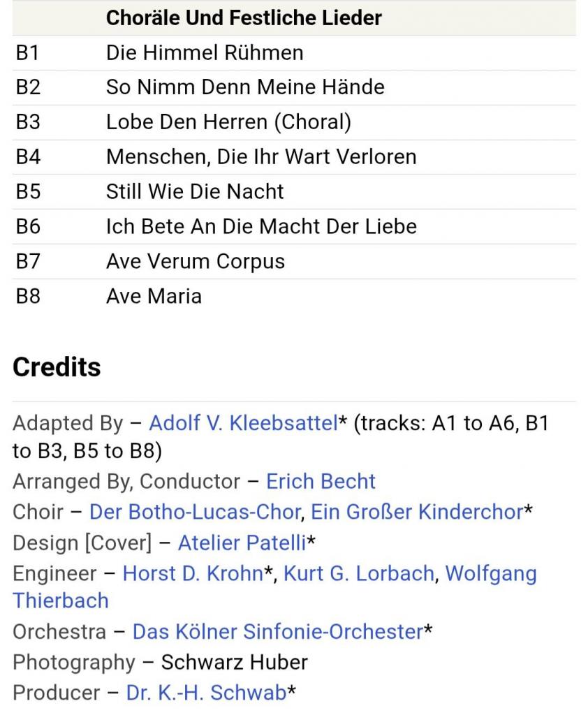The image size is (588, 715).
Task: Click the Choräle Und Festliche Lieder heading
Action: pyautogui.click(x=244, y=18)
